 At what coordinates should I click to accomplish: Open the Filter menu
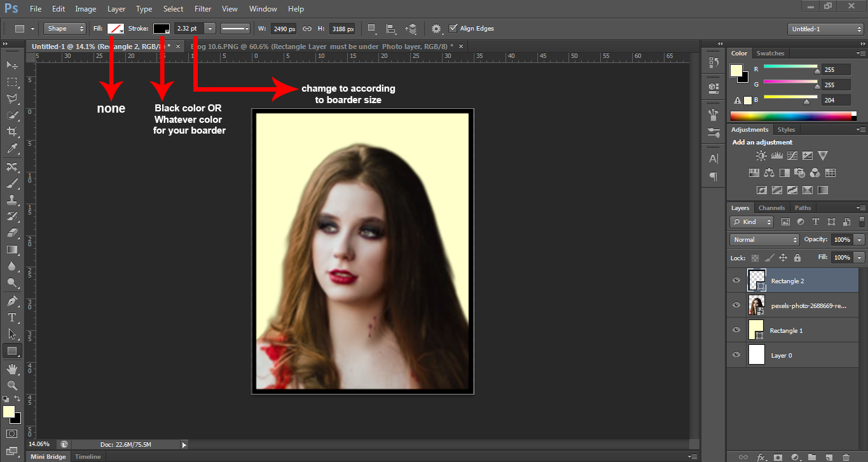[203, 9]
